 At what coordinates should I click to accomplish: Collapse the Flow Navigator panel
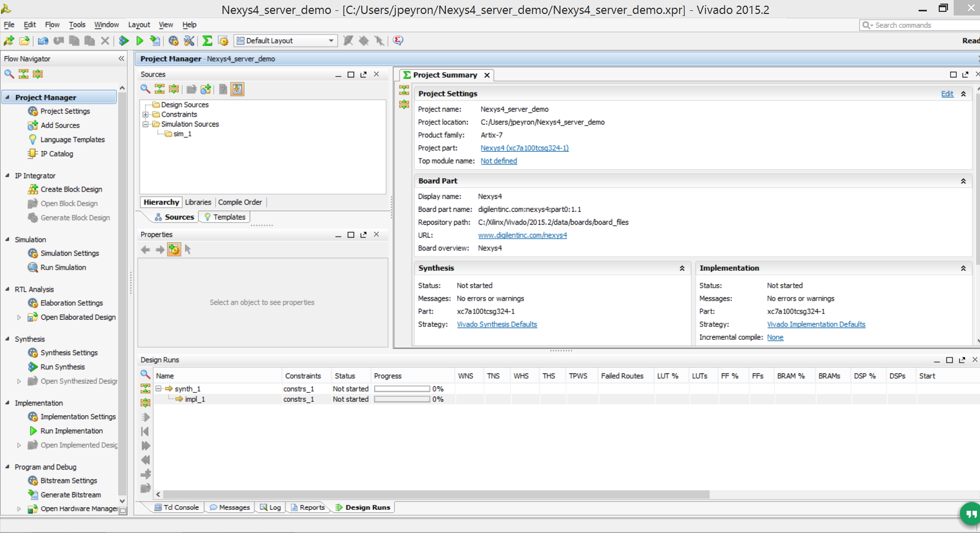121,58
